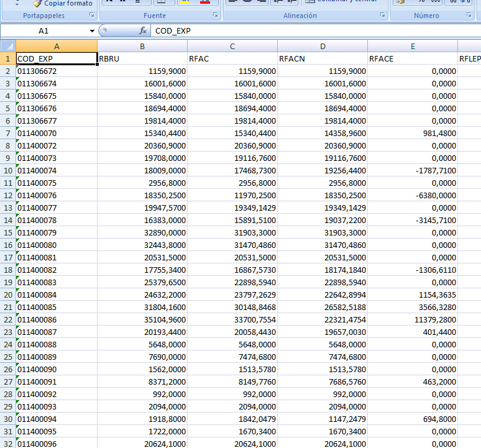Click the Select All corner box

click(x=7, y=46)
